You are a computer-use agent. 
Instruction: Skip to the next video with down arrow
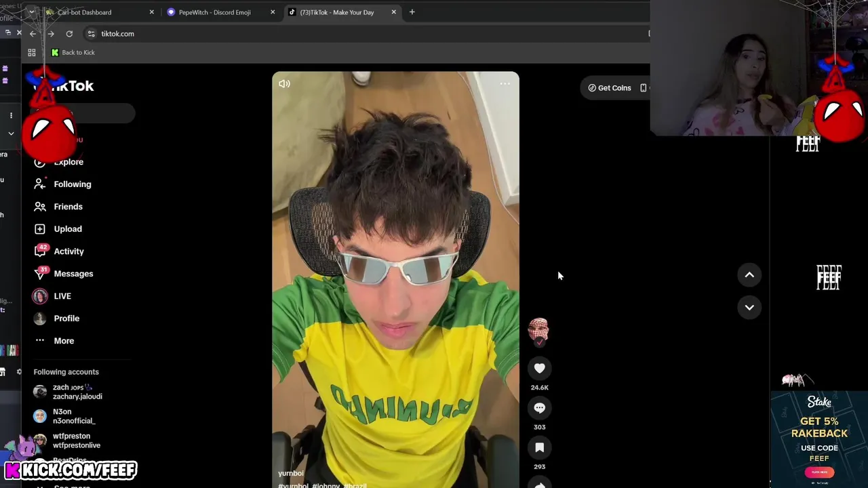pyautogui.click(x=749, y=307)
